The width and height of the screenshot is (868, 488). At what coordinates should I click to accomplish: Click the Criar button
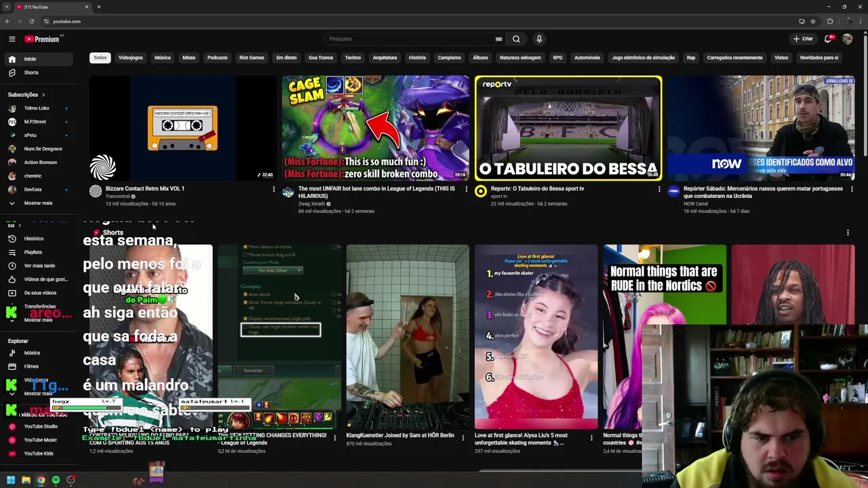click(x=803, y=39)
